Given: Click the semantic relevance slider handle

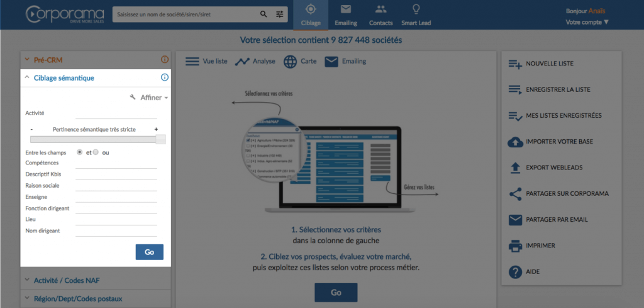Looking at the screenshot, I should point(161,139).
